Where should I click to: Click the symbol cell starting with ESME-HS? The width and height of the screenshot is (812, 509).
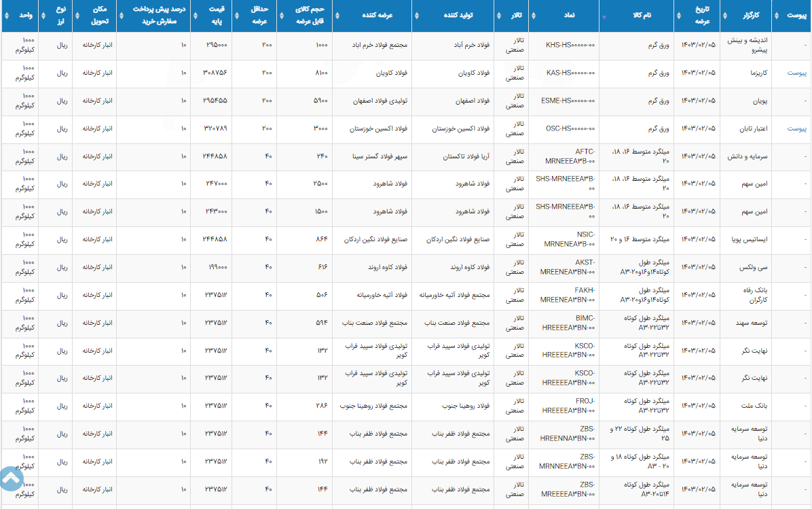click(568, 101)
